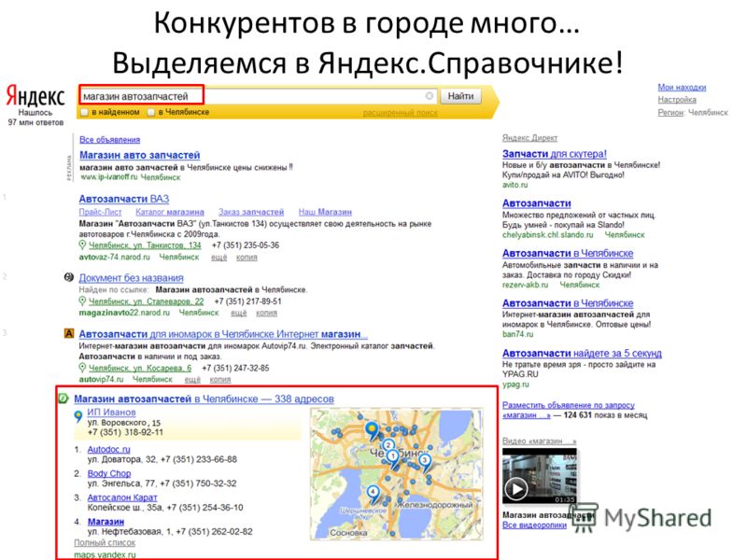Screen dimensions: 747x560
Task: Click '97 млн ответов' result count
Action: [35, 123]
